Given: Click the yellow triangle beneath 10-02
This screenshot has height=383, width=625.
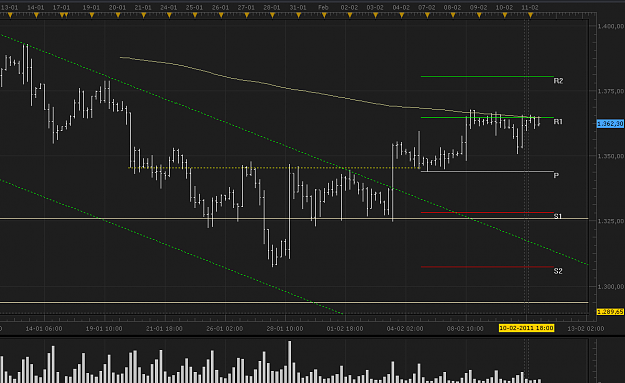Looking at the screenshot, I should pyautogui.click(x=505, y=15).
